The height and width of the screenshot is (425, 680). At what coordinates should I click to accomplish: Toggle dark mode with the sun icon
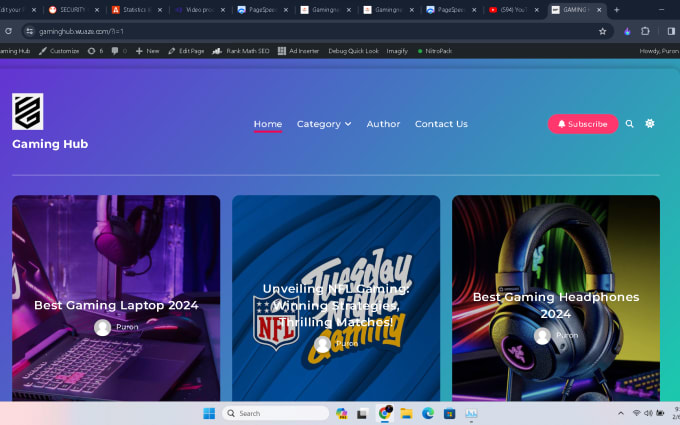click(650, 124)
